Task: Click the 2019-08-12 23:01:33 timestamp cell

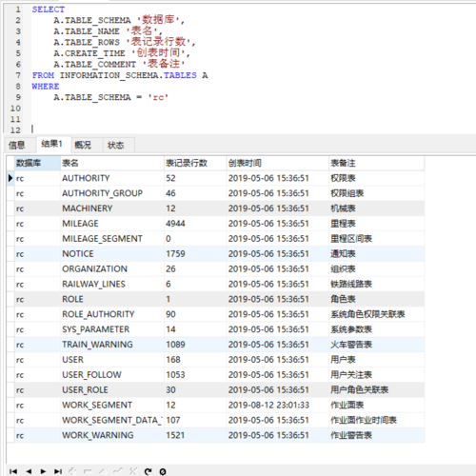Action: coord(278,405)
